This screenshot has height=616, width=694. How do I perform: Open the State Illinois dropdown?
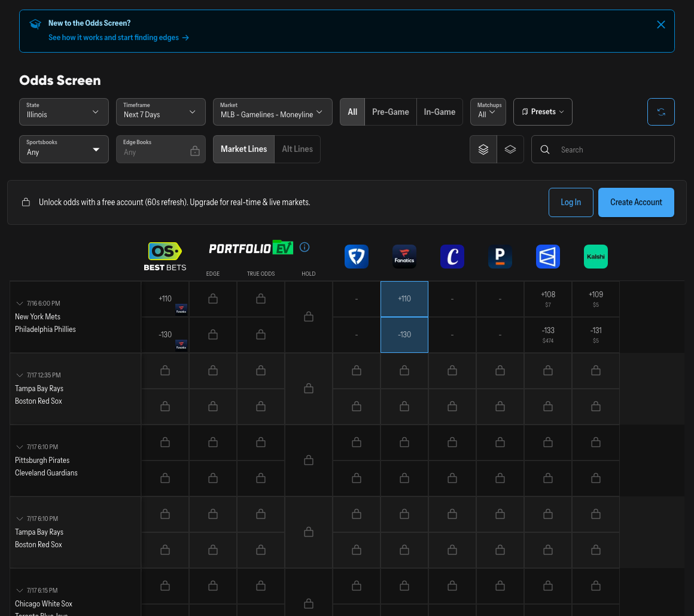click(x=64, y=112)
